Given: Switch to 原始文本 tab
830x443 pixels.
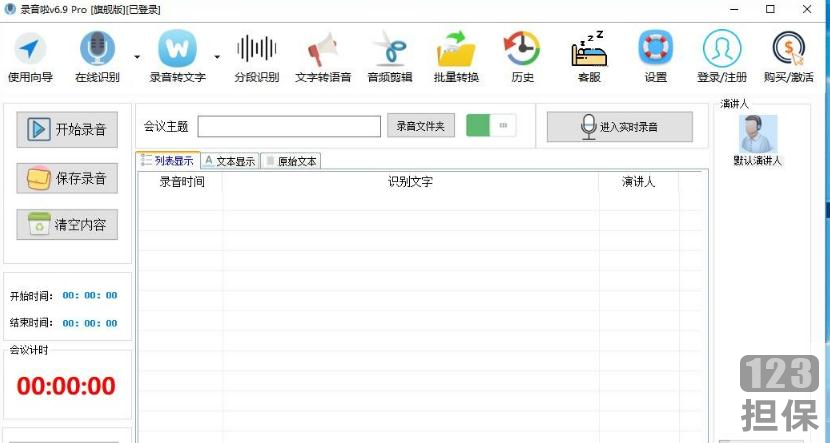Looking at the screenshot, I should (x=291, y=161).
